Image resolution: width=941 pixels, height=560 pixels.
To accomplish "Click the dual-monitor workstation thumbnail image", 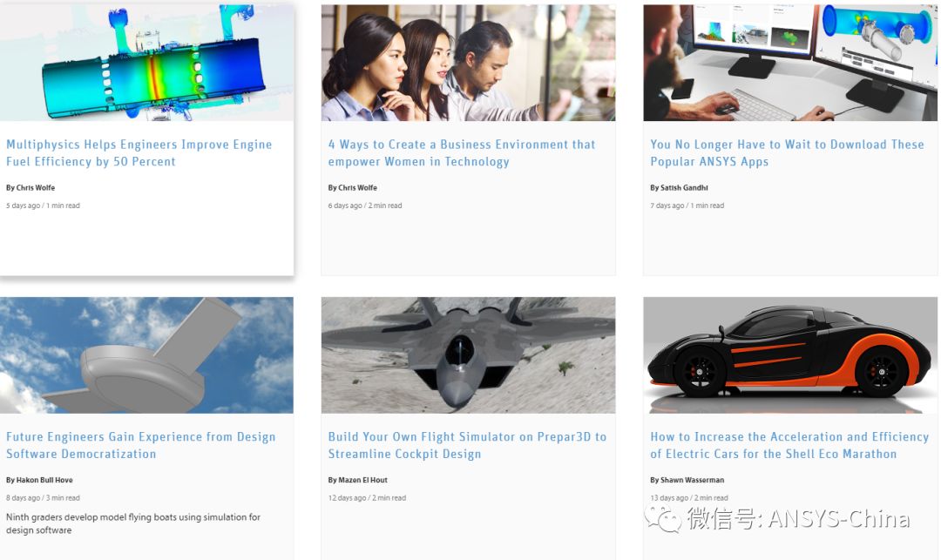I will click(x=790, y=63).
